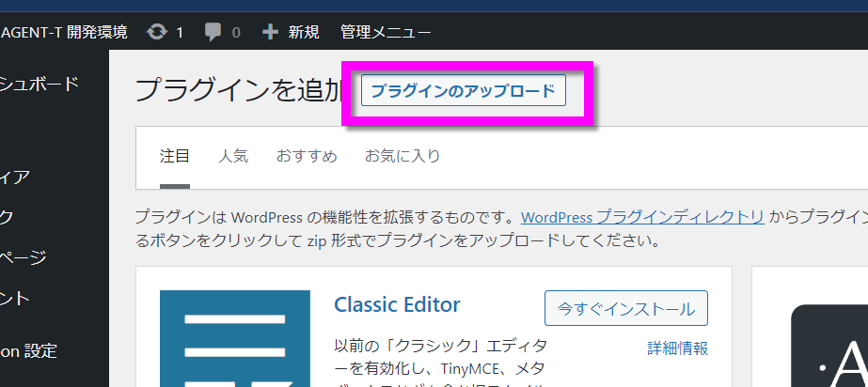Select the 注目 tab
Image resolution: width=868 pixels, height=387 pixels.
pyautogui.click(x=175, y=156)
